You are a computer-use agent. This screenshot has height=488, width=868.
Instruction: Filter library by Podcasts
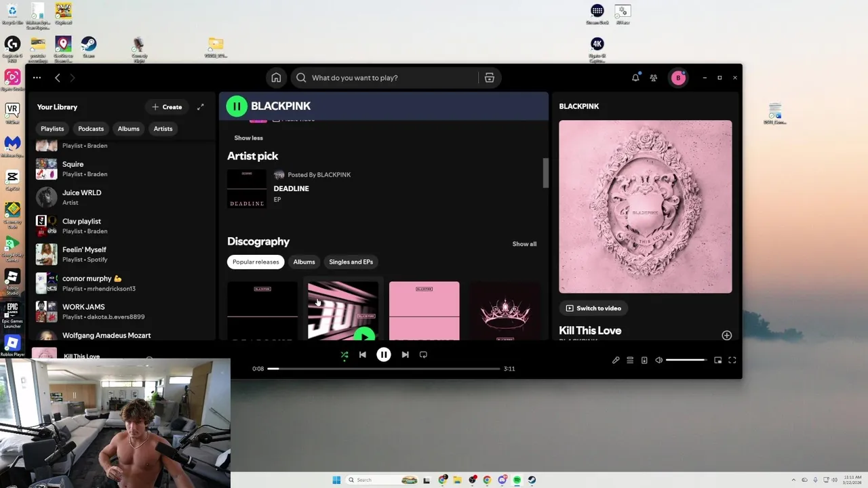coord(91,129)
